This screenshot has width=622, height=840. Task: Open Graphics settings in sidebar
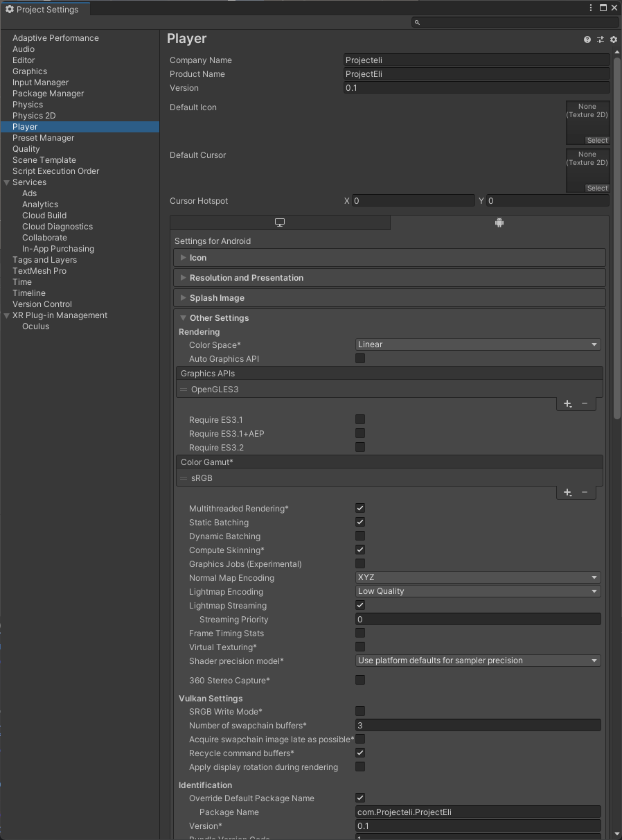pos(30,71)
